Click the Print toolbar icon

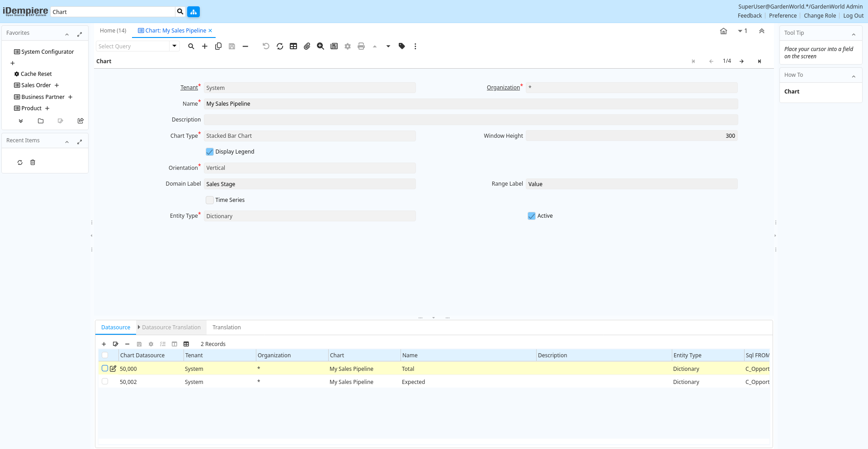361,46
